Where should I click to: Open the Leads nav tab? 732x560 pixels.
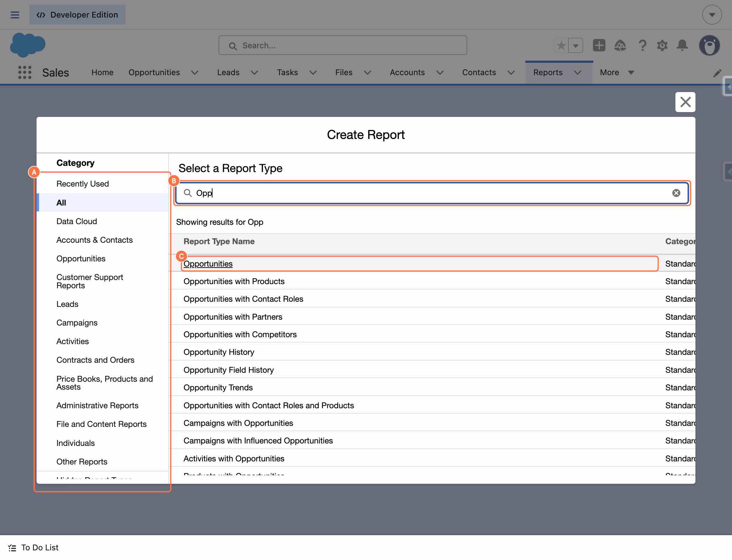(228, 72)
